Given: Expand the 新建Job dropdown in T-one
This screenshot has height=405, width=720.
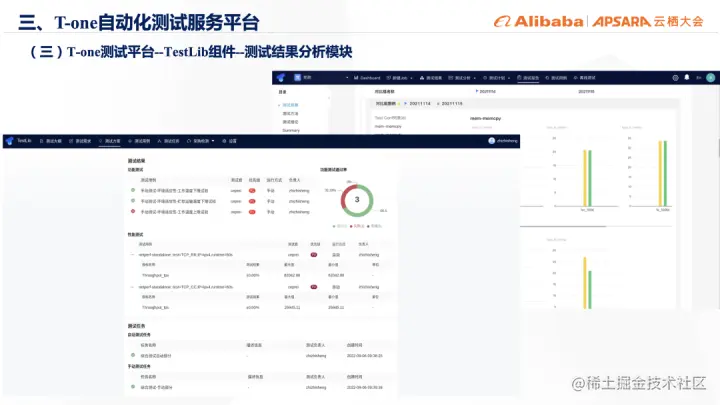Looking at the screenshot, I should (399, 78).
